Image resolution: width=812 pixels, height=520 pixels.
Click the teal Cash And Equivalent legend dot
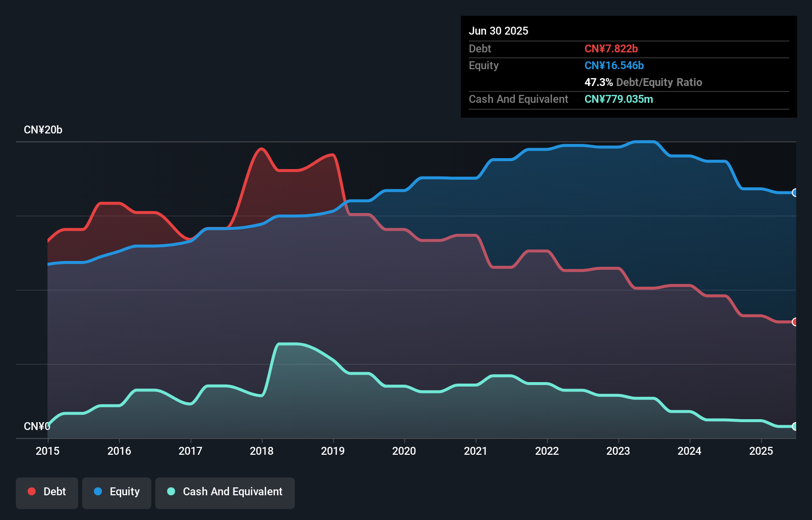[x=171, y=491]
